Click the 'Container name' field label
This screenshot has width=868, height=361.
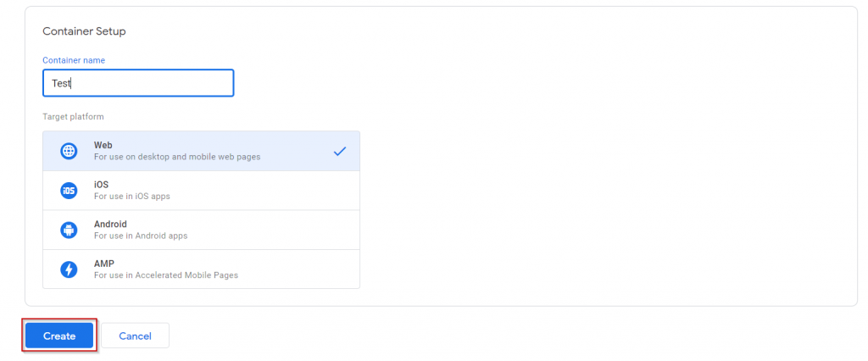pyautogui.click(x=74, y=60)
